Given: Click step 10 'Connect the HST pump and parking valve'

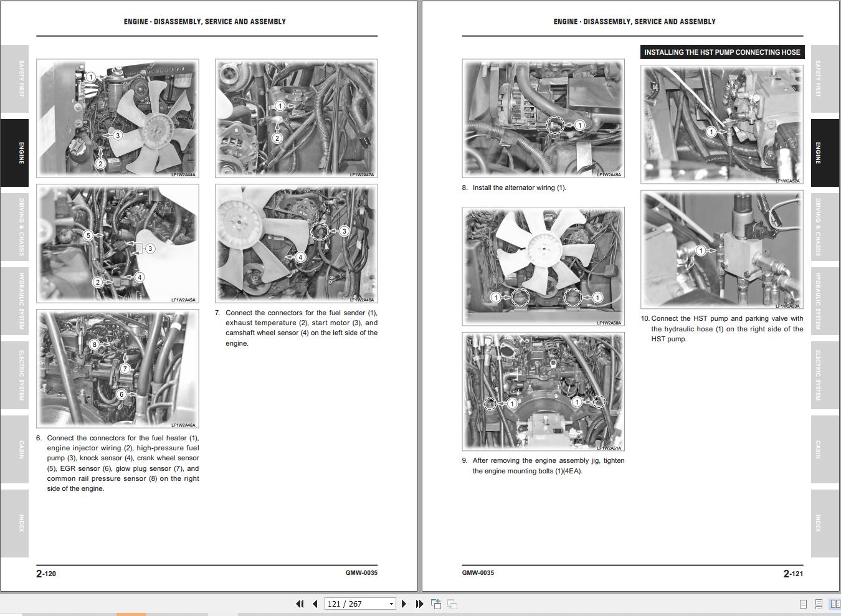Looking at the screenshot, I should [722, 329].
